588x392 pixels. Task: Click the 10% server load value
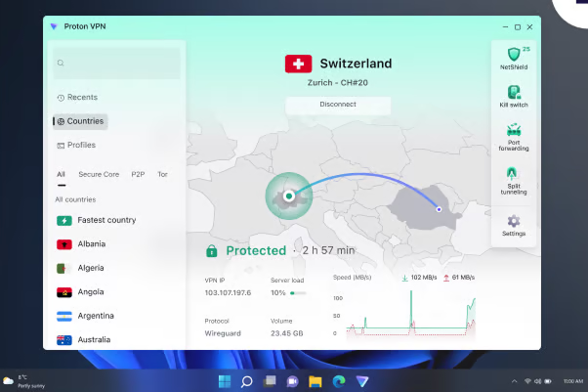click(x=278, y=293)
